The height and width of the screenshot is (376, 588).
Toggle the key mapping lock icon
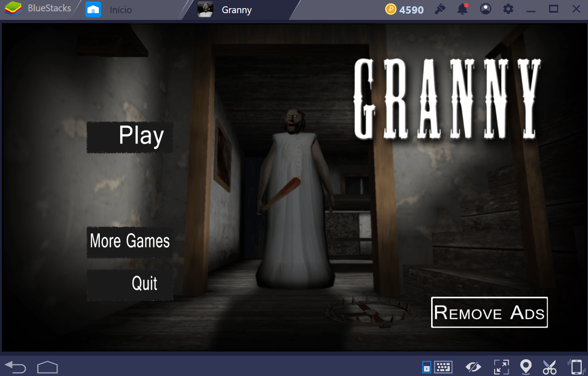coord(427,367)
